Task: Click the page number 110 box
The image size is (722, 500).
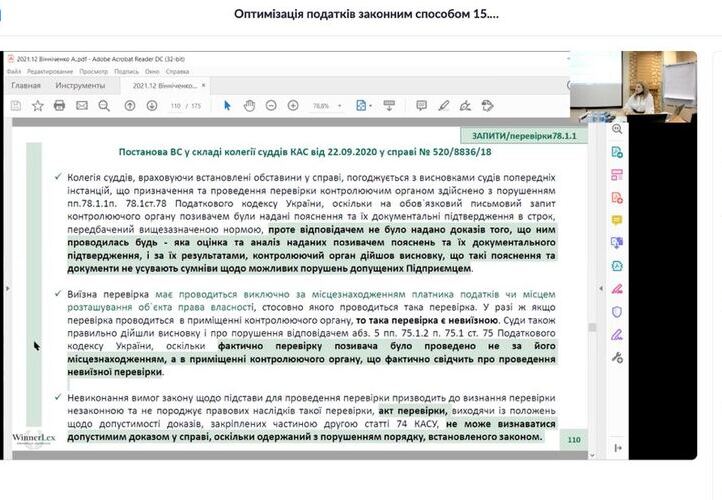Action: (574, 440)
